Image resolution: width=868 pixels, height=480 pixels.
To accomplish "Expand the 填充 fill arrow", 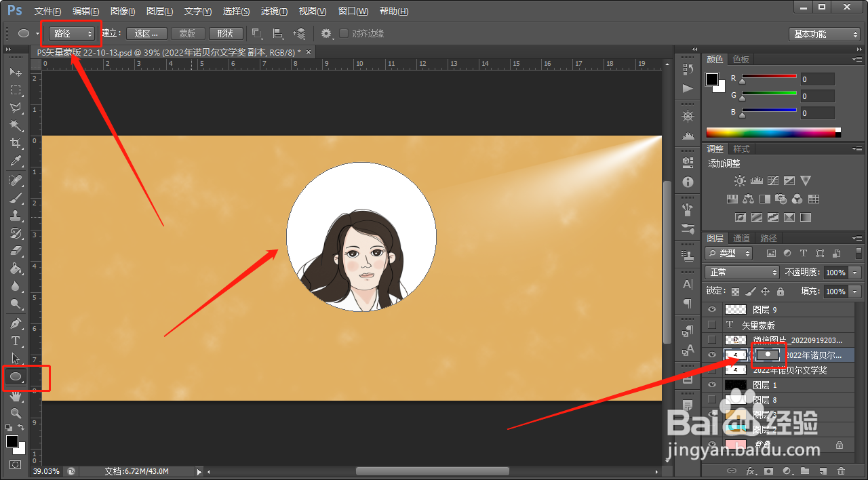I will point(854,291).
